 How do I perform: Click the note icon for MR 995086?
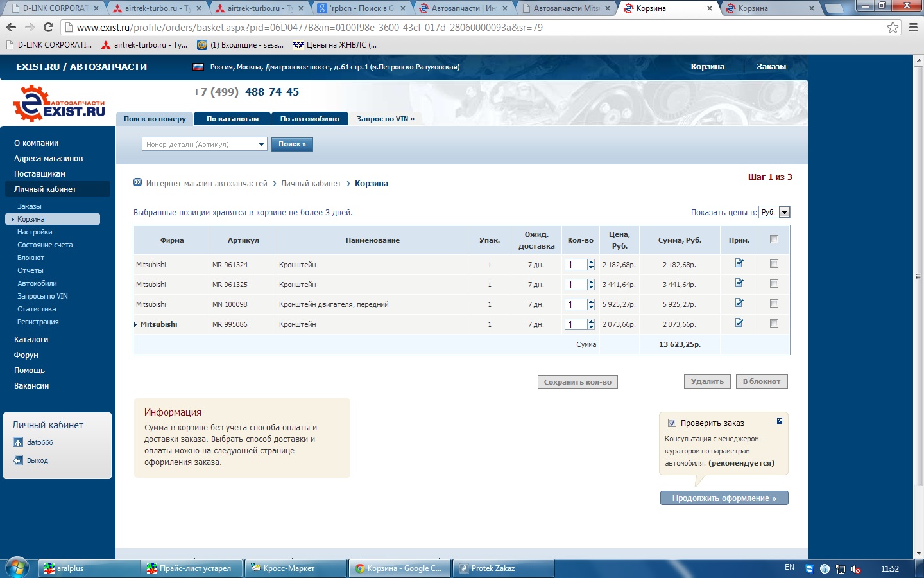pyautogui.click(x=739, y=322)
